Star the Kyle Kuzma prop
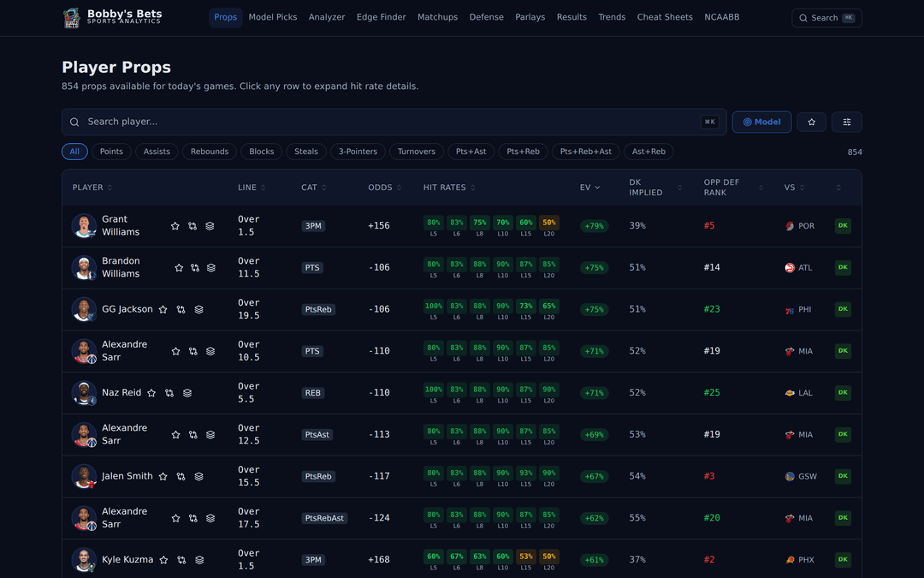Viewport: 924px width, 578px height. (163, 560)
